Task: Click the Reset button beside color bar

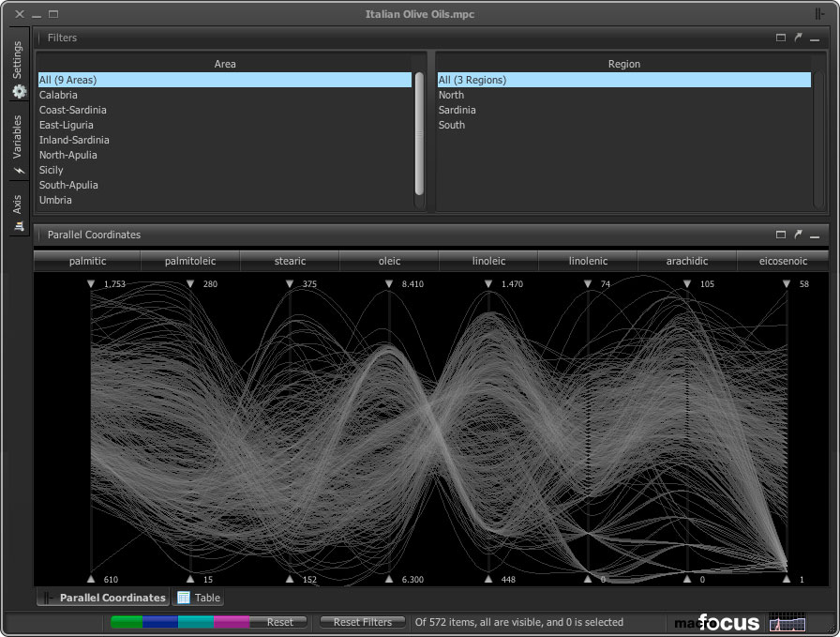Action: tap(279, 622)
